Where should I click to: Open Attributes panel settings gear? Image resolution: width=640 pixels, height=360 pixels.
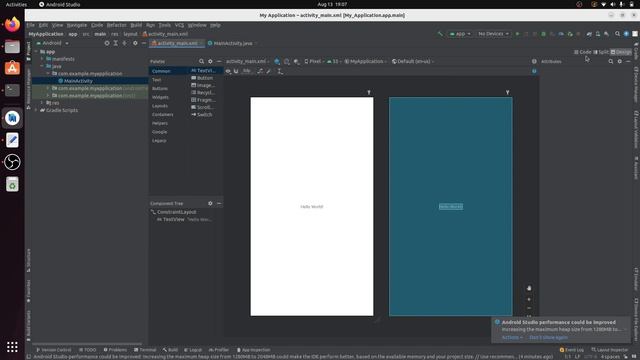click(x=620, y=61)
